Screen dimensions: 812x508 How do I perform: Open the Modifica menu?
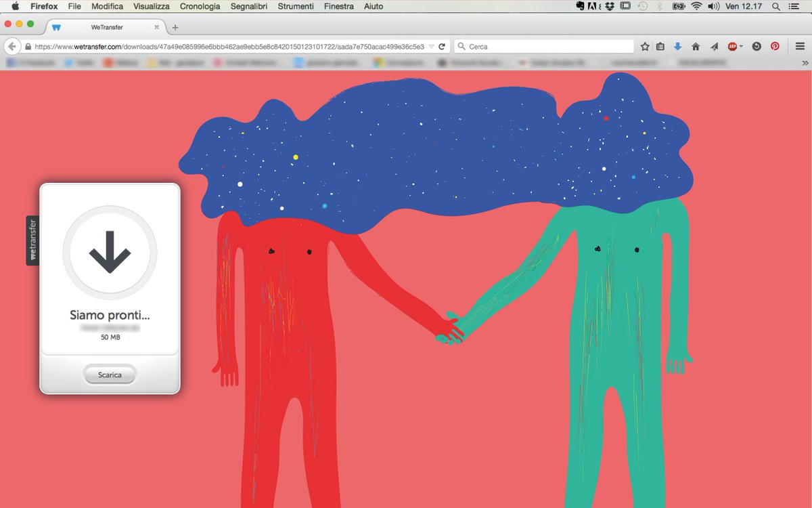click(x=108, y=6)
